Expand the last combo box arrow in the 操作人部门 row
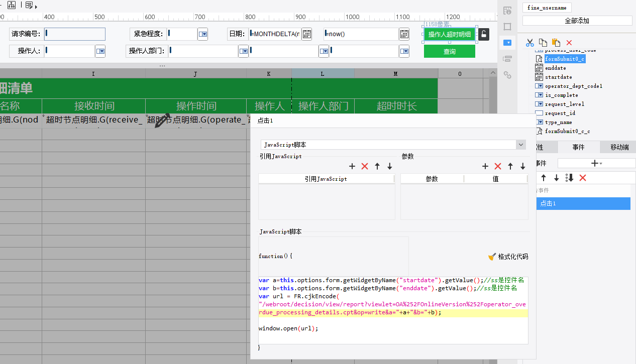Screen dimensions: 636x364 pos(404,51)
